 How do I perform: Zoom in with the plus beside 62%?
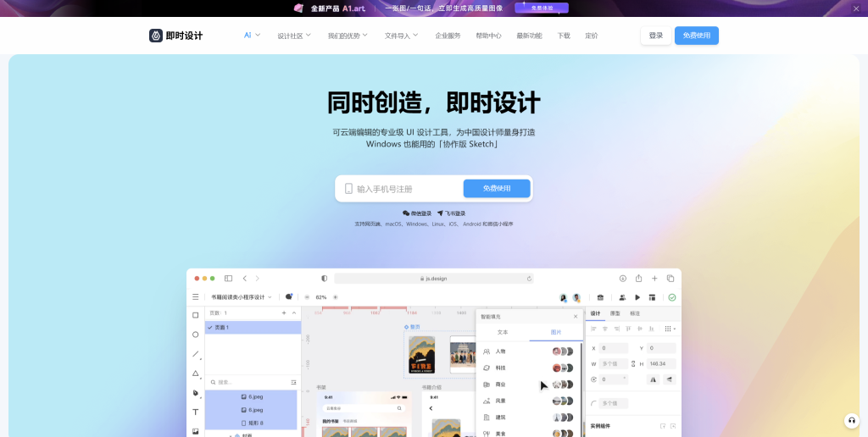[335, 297]
